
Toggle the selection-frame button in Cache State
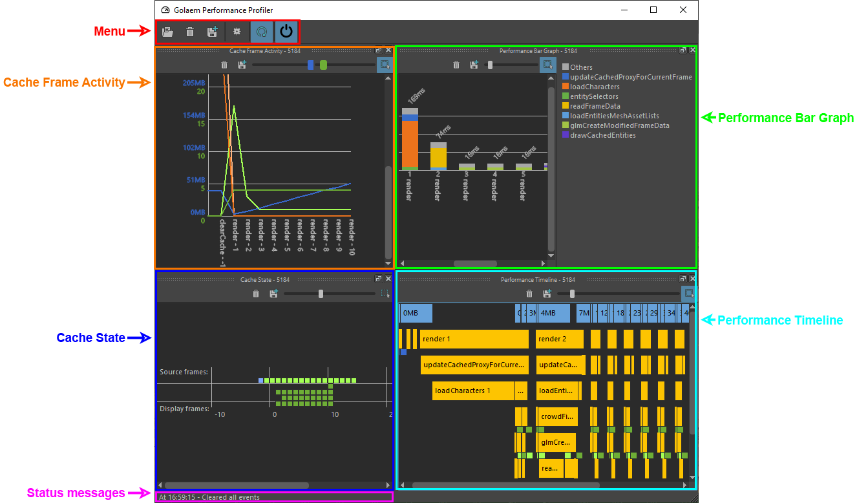point(385,294)
